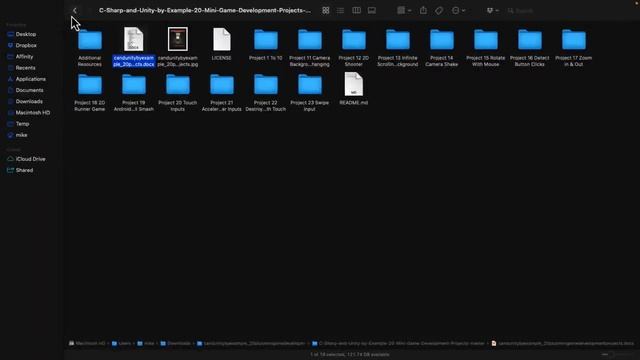This screenshot has width=640, height=360.
Task: Open Recents in the sidebar
Action: pos(25,68)
